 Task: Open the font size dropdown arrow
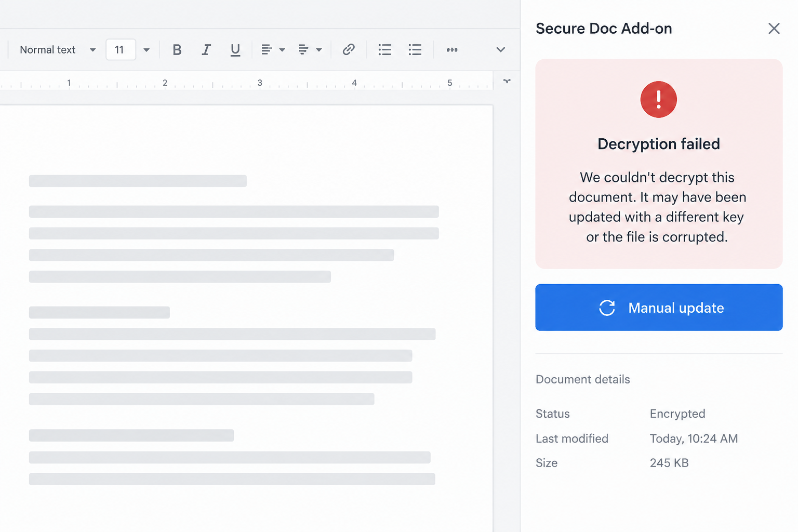(x=147, y=50)
